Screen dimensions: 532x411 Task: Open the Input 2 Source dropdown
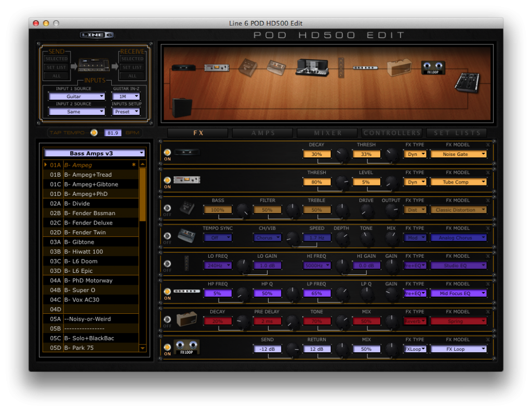(77, 112)
